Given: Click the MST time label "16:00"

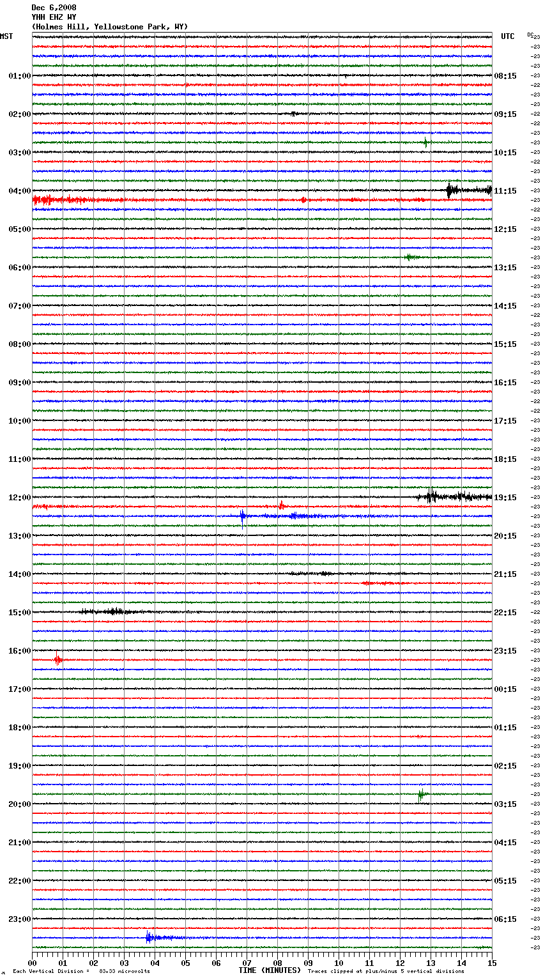Looking at the screenshot, I should pyautogui.click(x=20, y=651).
